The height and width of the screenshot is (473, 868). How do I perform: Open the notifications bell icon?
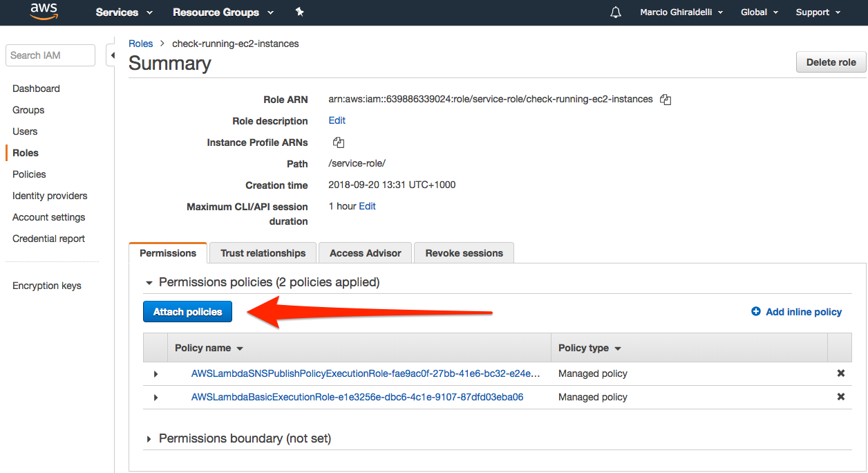click(616, 12)
